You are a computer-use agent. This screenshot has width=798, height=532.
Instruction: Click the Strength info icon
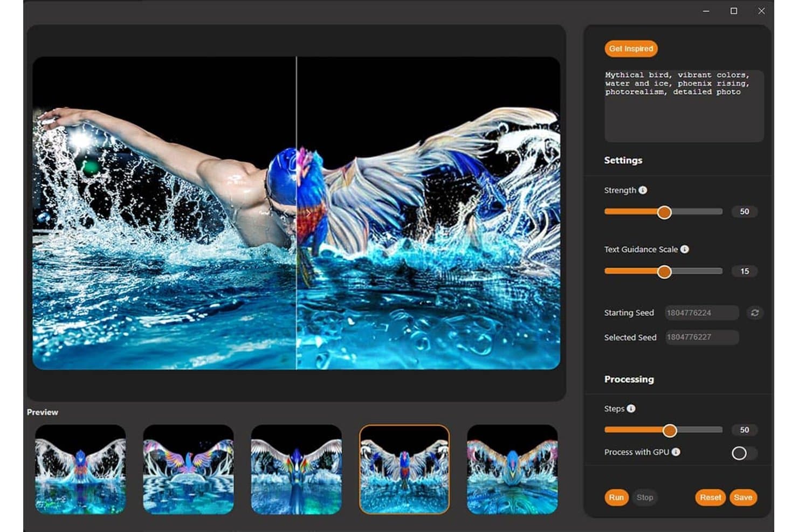(x=643, y=190)
